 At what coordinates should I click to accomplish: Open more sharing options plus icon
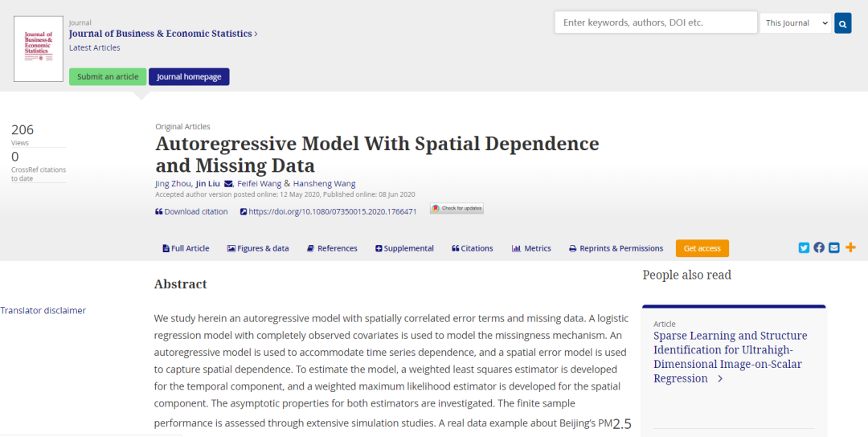pos(850,247)
